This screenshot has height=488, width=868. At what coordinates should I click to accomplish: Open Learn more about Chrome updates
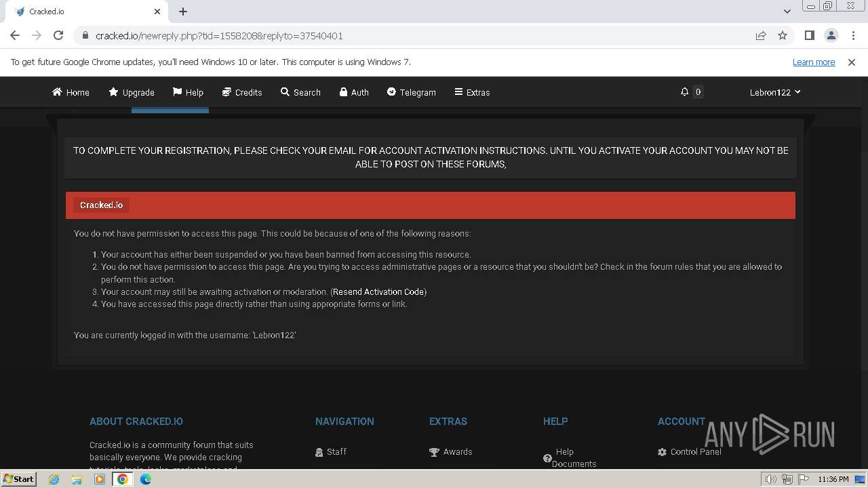point(814,62)
